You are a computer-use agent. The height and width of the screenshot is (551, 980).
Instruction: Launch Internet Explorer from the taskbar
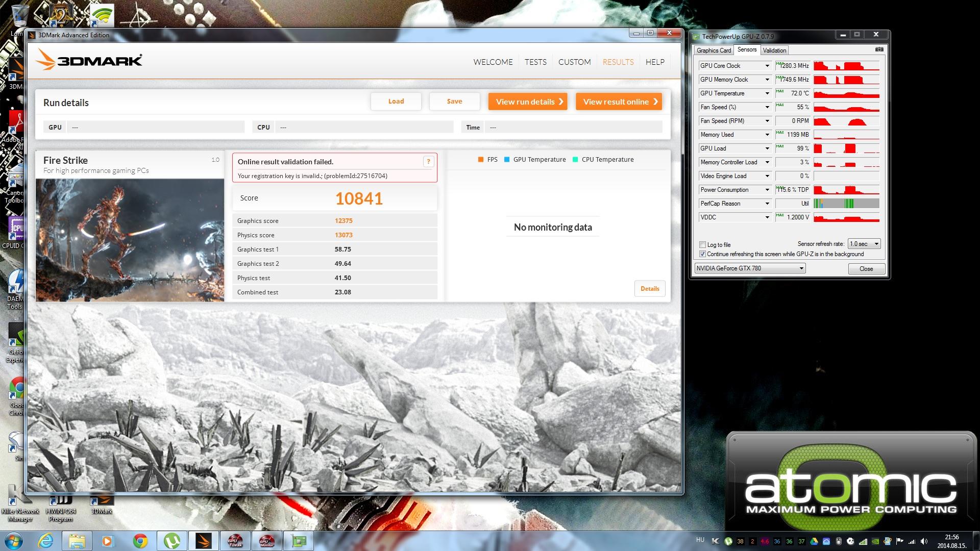pos(46,541)
